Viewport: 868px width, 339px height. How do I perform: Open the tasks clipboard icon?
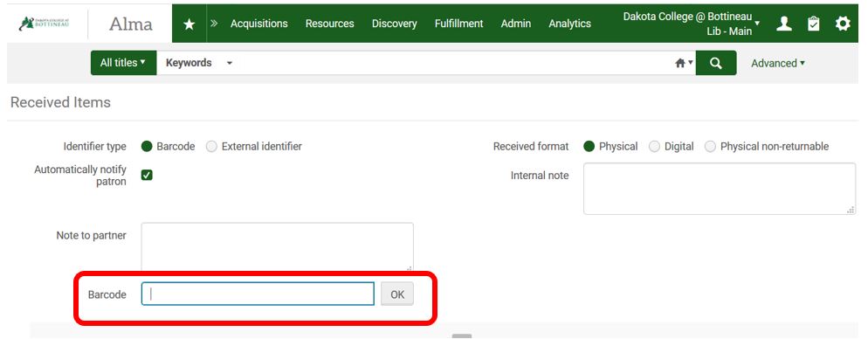click(x=813, y=24)
